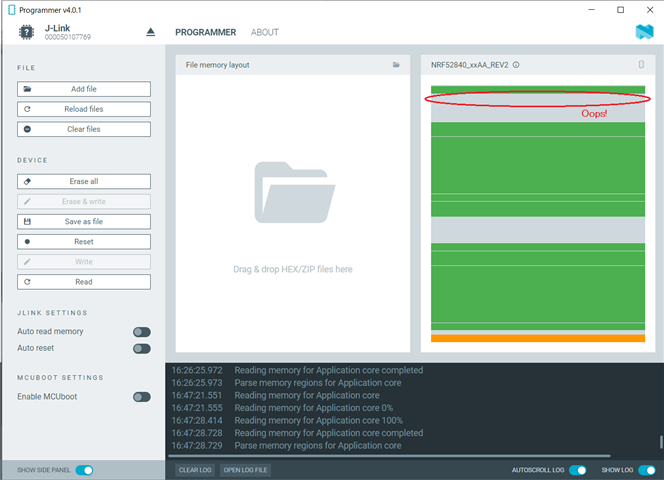This screenshot has width=664, height=480.
Task: Click OPEN LOG FILE
Action: 245,470
